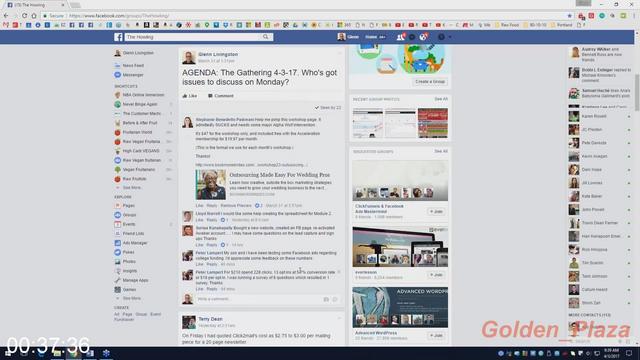Open chat with Karen Rowell
The width and height of the screenshot is (640, 360).
tap(600, 116)
